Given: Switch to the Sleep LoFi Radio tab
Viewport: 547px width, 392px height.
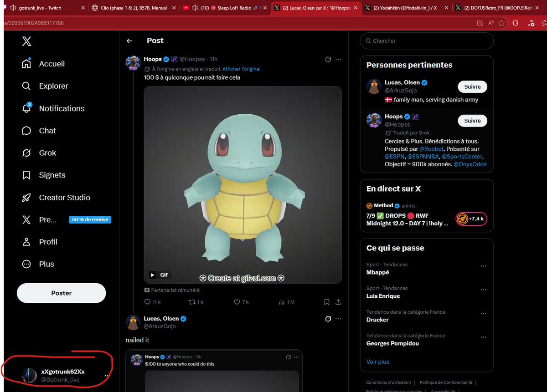Looking at the screenshot, I should (x=224, y=8).
